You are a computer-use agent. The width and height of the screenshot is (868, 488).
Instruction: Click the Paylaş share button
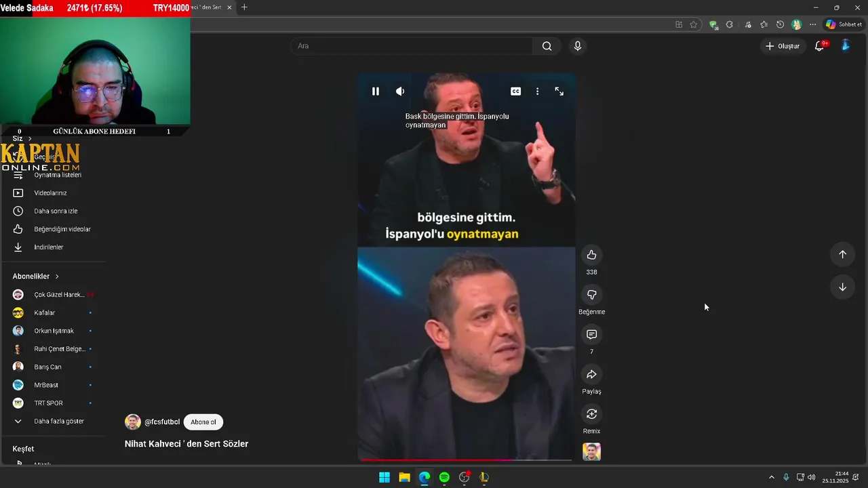(x=591, y=374)
